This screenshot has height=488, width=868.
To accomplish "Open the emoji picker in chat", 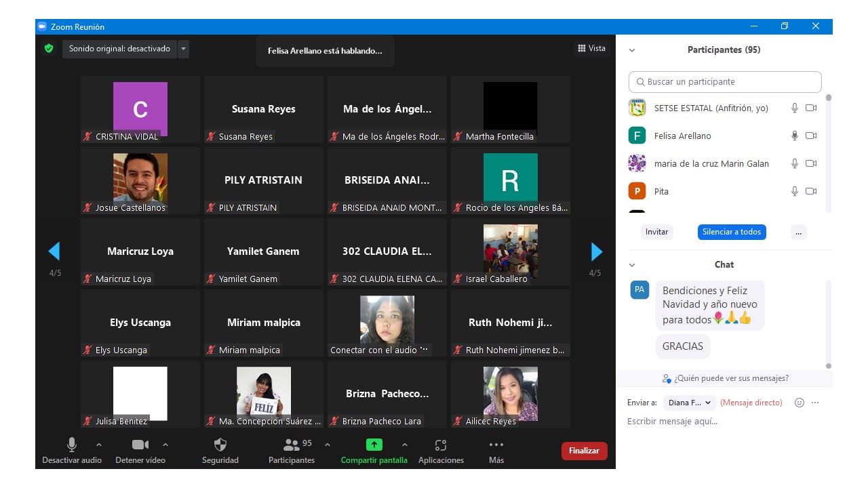I will tap(800, 403).
